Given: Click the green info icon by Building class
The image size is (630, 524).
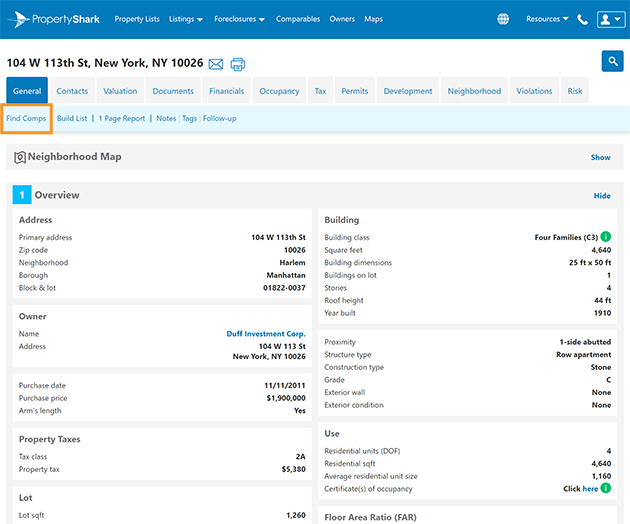Looking at the screenshot, I should [606, 237].
